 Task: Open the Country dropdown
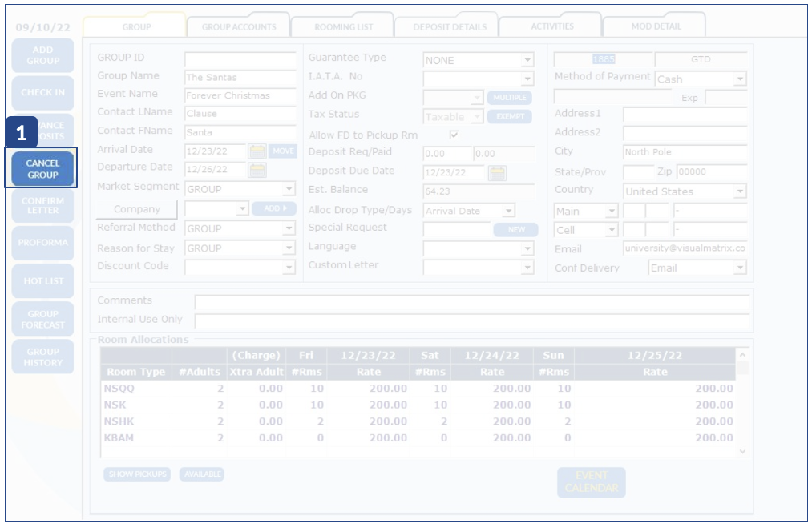pos(740,191)
